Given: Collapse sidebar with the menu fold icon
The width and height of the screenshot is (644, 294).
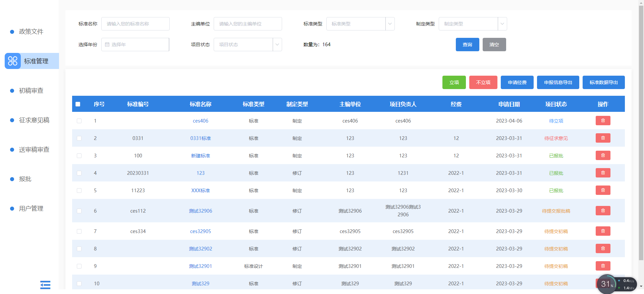Looking at the screenshot, I should tap(45, 285).
